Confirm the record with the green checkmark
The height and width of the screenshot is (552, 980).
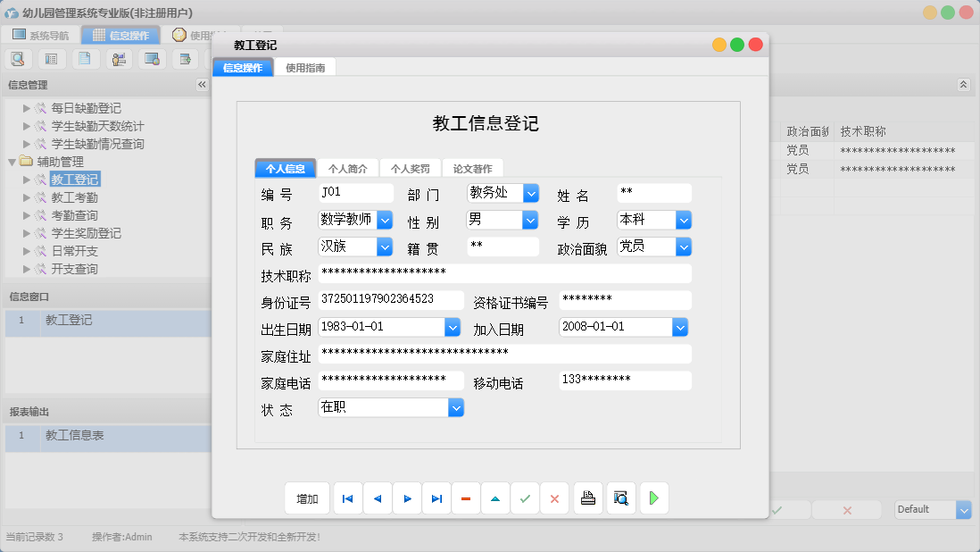click(524, 498)
